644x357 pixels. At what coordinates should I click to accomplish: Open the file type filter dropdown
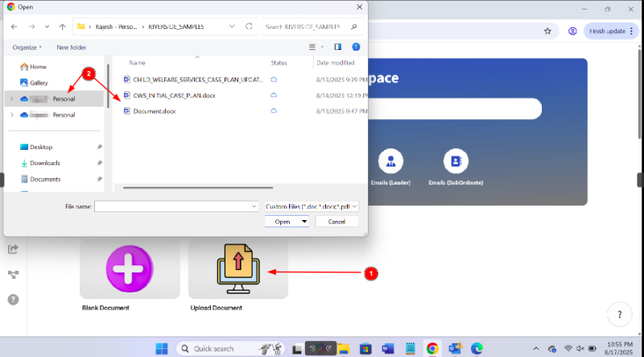point(310,206)
